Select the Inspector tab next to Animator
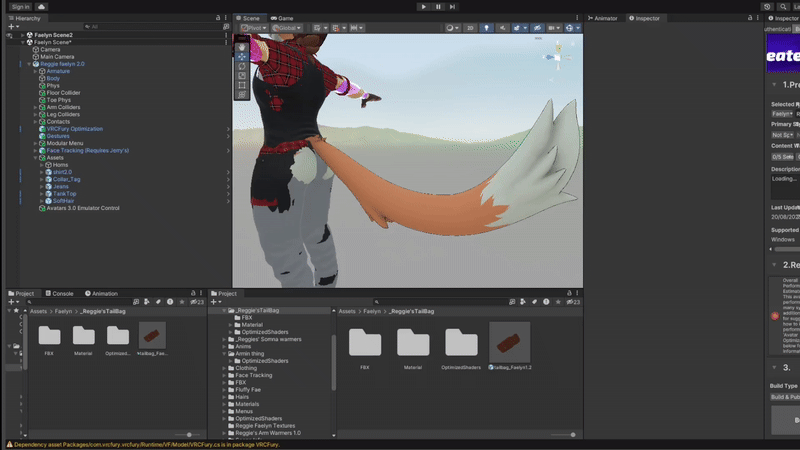The width and height of the screenshot is (800, 450). tap(644, 18)
